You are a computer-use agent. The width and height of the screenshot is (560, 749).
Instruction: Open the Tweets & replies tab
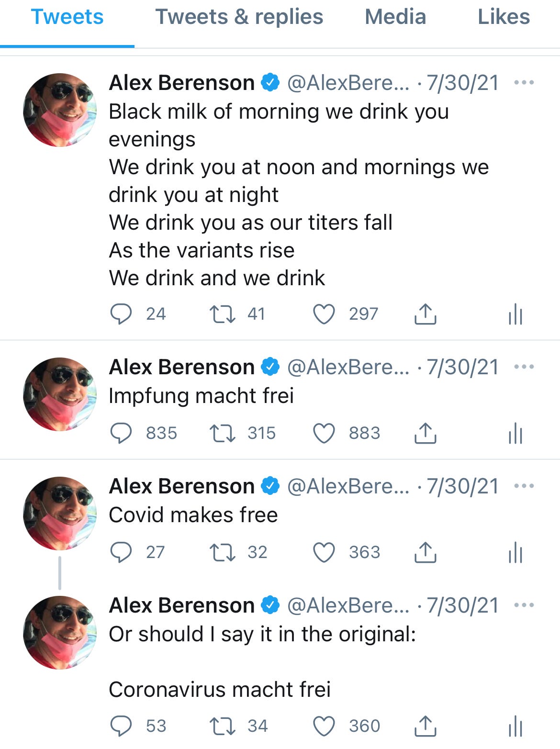[x=239, y=17]
